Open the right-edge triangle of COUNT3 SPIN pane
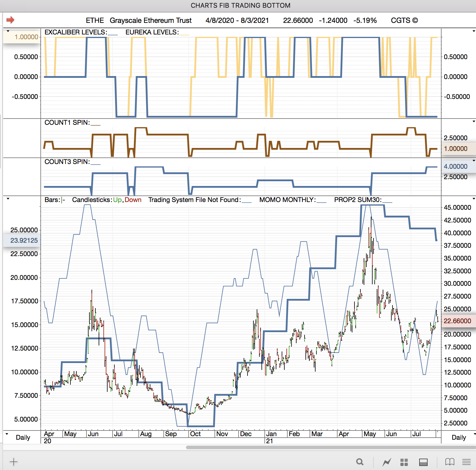This screenshot has height=470, width=476. [x=474, y=161]
